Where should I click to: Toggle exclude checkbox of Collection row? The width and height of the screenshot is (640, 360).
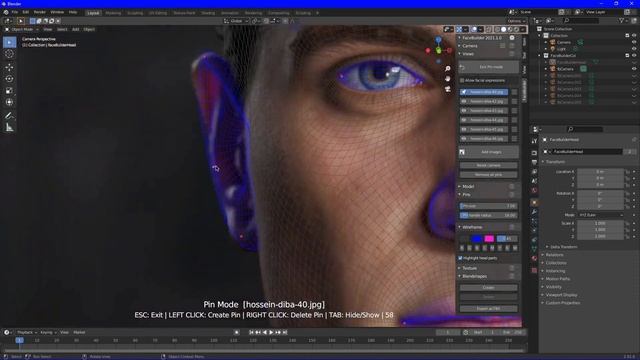[x=627, y=36]
